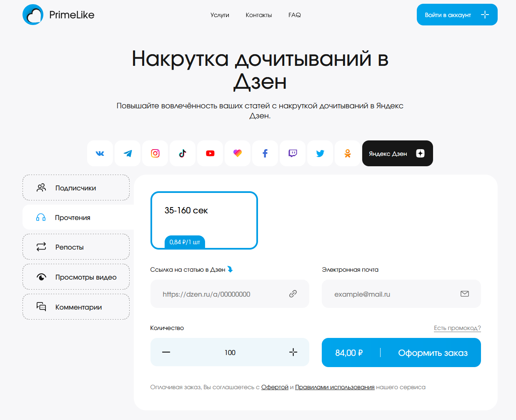This screenshot has width=516, height=420.
Task: Choose the Instagram service icon
Action: tap(155, 153)
